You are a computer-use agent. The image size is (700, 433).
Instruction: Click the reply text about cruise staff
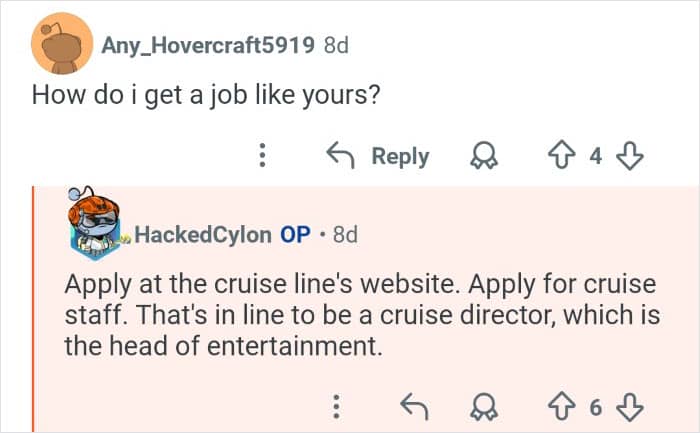pyautogui.click(x=360, y=315)
